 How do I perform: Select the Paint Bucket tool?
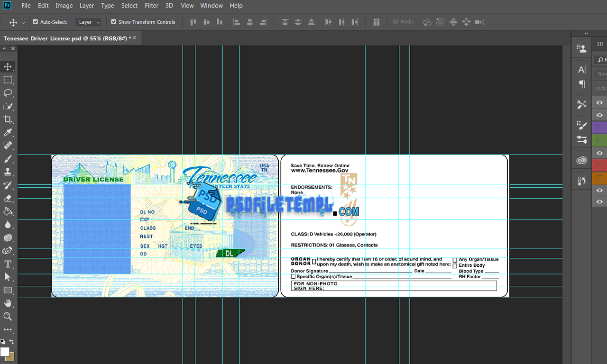(x=8, y=211)
